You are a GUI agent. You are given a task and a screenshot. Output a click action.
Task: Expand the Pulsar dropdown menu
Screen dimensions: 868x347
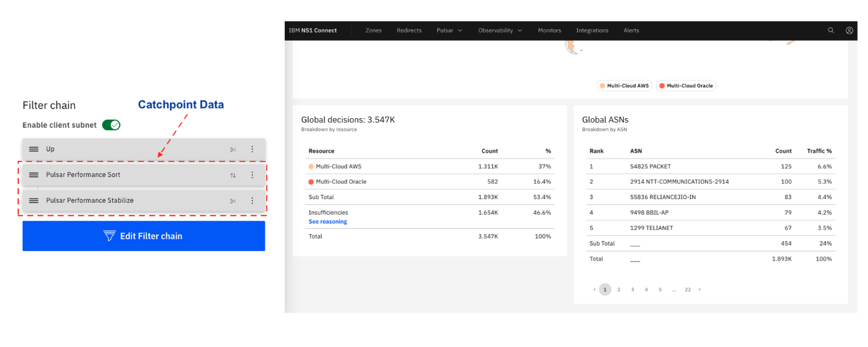pyautogui.click(x=449, y=30)
